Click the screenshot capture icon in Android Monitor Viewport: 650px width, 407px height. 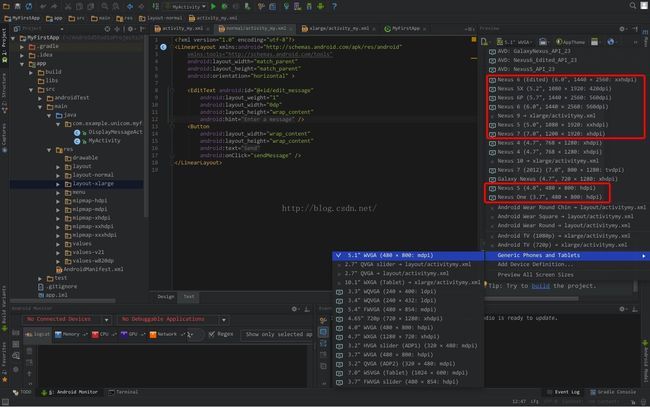click(x=16, y=333)
